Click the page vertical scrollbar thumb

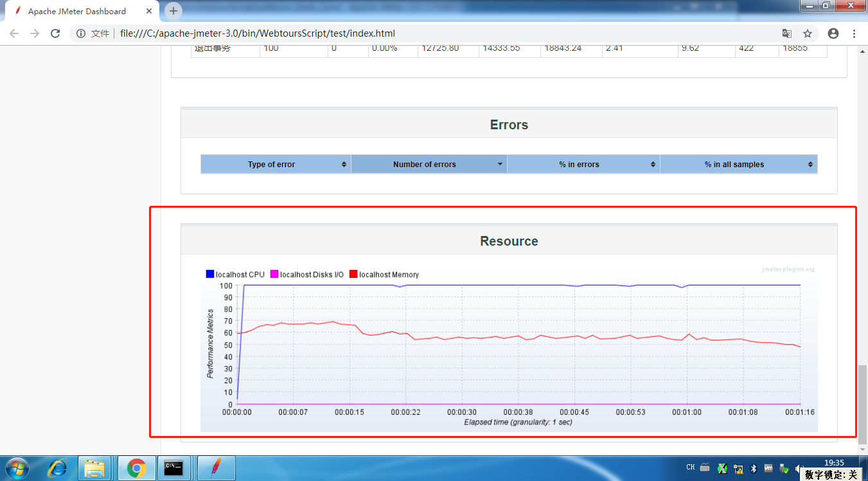pos(862,404)
